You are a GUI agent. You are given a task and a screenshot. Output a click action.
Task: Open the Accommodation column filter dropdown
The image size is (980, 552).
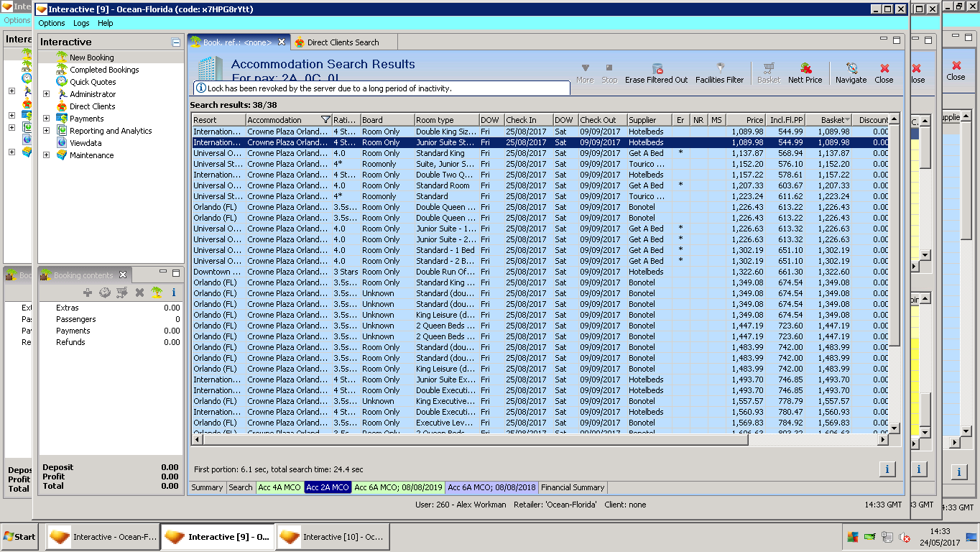tap(325, 120)
